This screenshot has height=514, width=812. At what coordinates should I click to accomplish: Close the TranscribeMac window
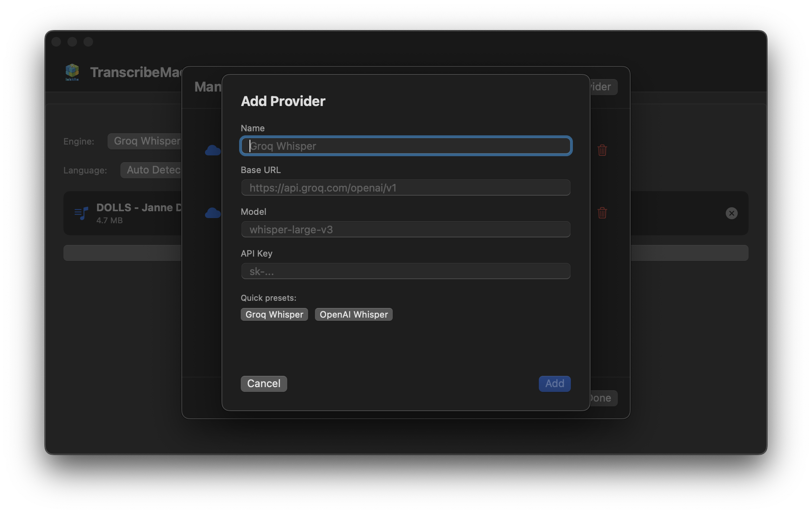coord(56,42)
